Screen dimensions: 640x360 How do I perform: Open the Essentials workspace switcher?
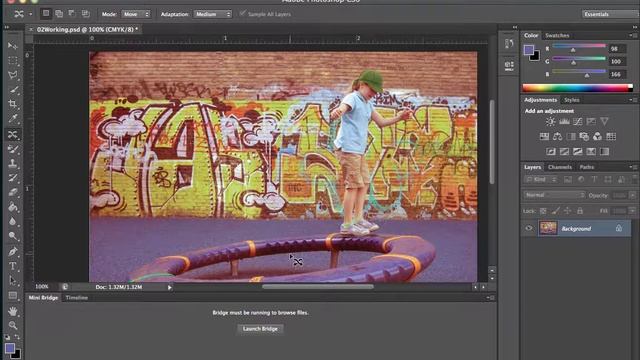tap(611, 14)
